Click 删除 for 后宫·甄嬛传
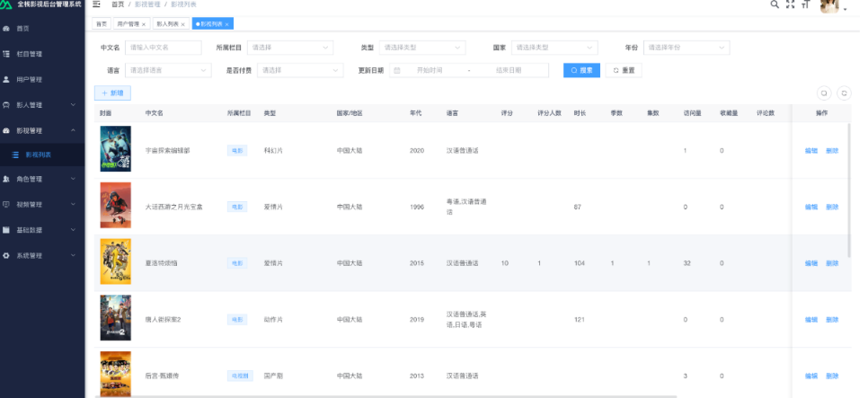The width and height of the screenshot is (868, 398). coord(832,376)
